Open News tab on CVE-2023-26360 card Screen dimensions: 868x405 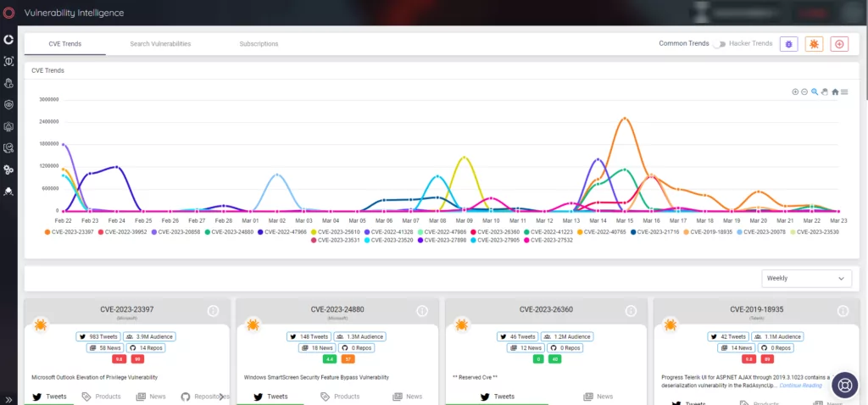click(598, 397)
